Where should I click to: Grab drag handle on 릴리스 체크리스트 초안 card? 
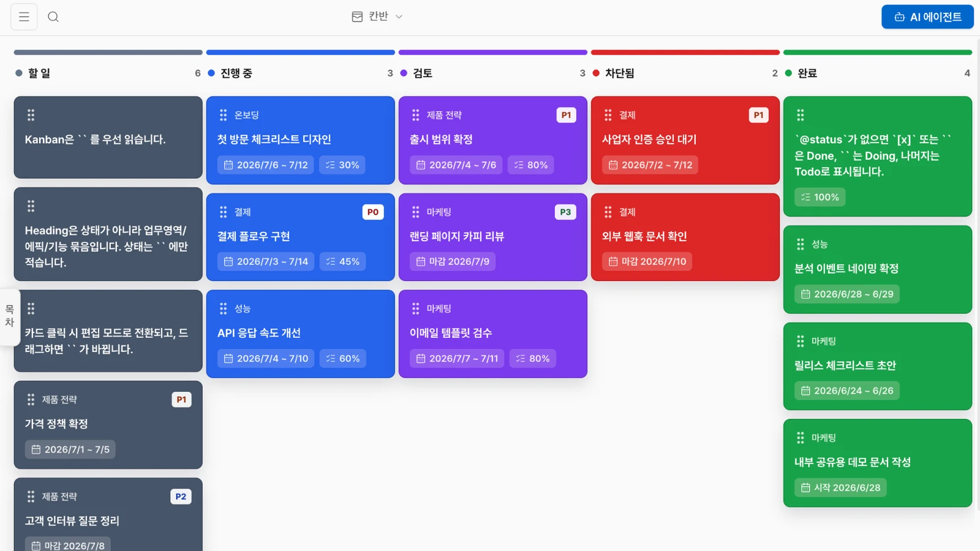click(x=801, y=341)
